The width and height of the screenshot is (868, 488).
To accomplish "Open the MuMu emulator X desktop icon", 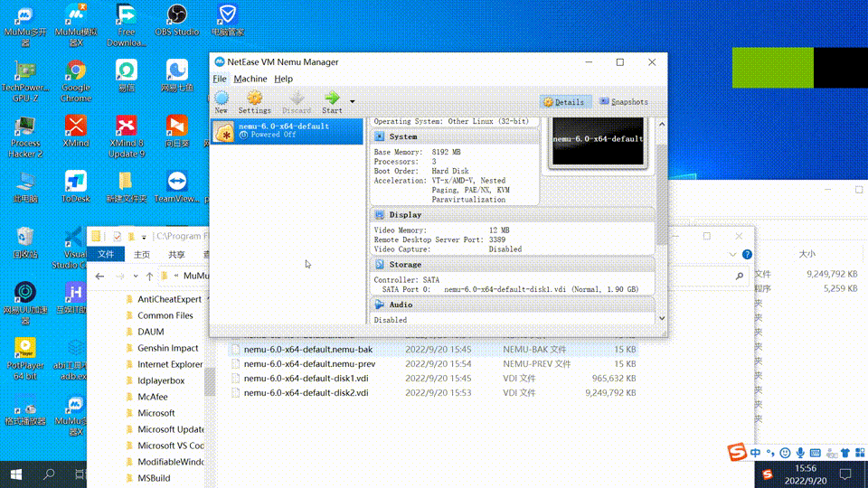I will 76,26.
